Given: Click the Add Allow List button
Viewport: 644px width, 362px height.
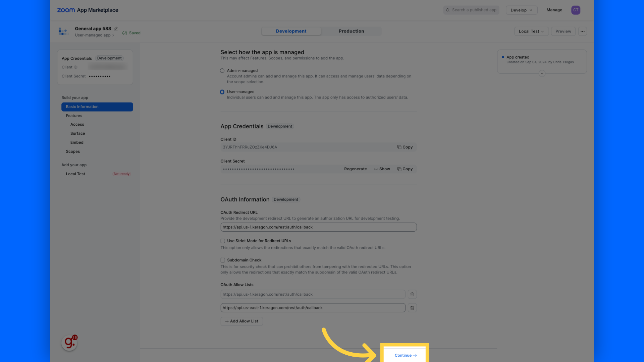Looking at the screenshot, I should pyautogui.click(x=242, y=321).
